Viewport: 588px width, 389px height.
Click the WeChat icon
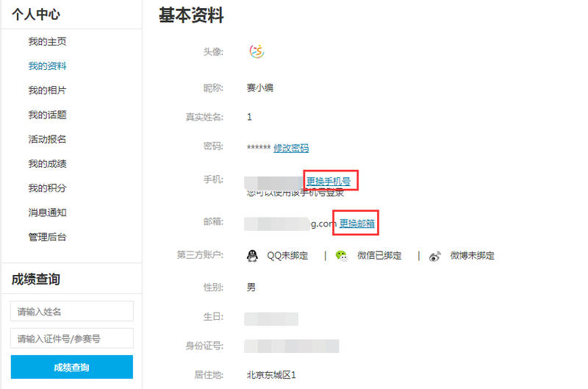pos(342,255)
